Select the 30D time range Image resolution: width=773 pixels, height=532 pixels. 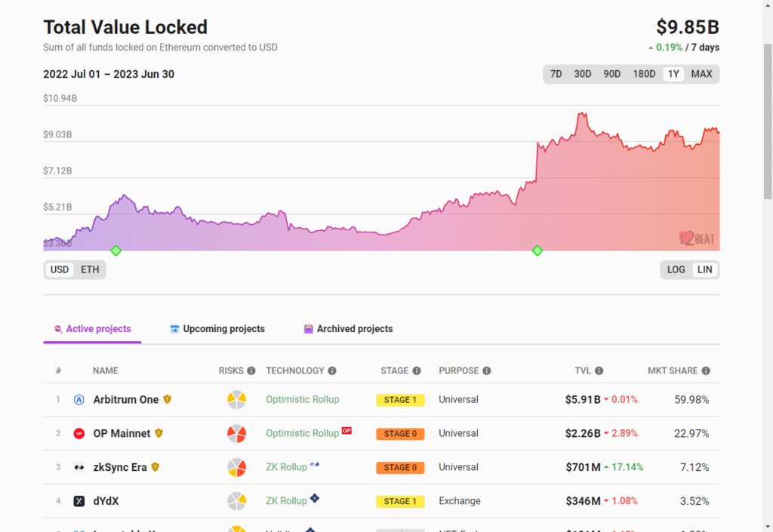coord(582,75)
